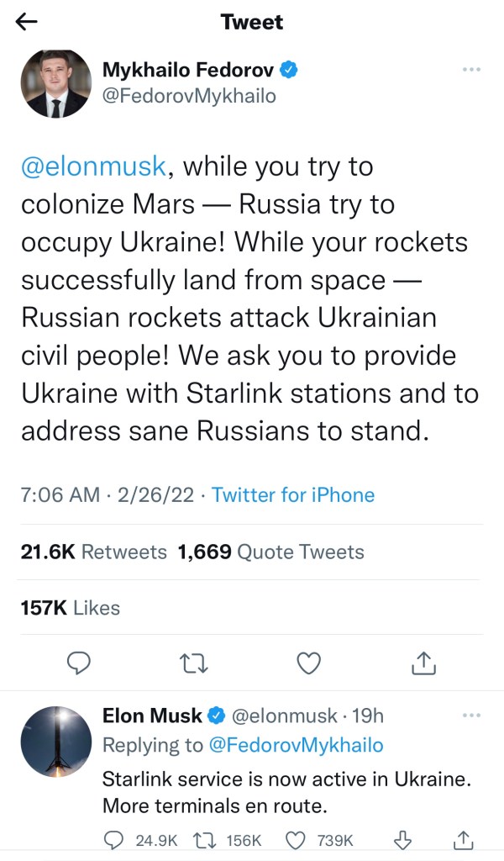The image size is (504, 861).
Task: Like Fedorov's main tweet with heart
Action: click(309, 663)
